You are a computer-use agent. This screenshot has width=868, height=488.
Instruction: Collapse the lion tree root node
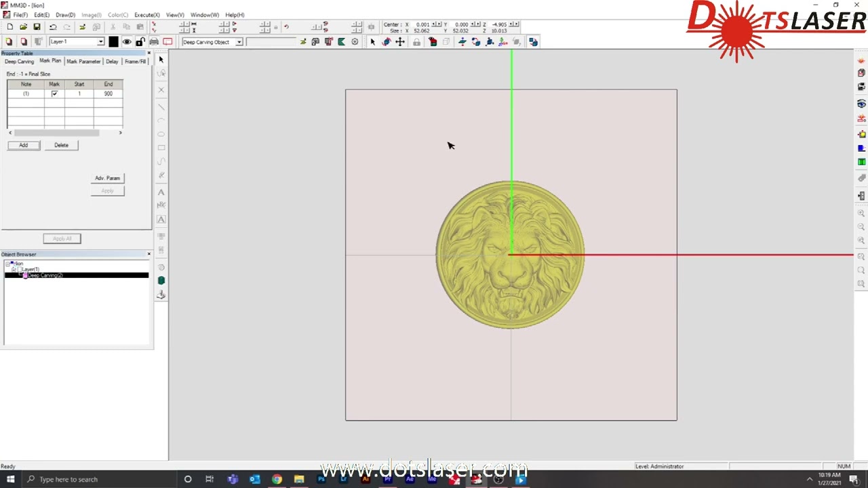click(x=7, y=264)
